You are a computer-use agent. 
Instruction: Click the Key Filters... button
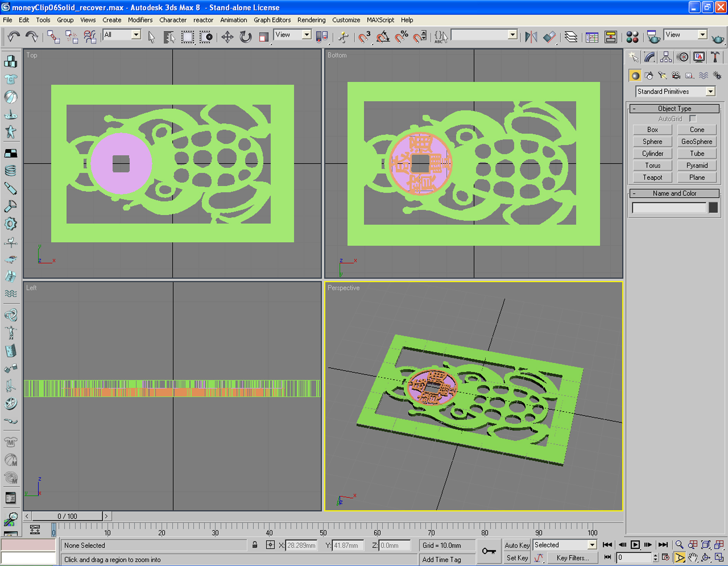(573, 558)
